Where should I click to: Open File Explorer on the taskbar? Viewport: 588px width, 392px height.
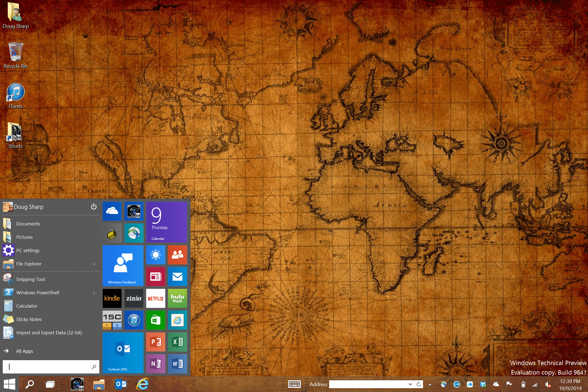tap(99, 384)
